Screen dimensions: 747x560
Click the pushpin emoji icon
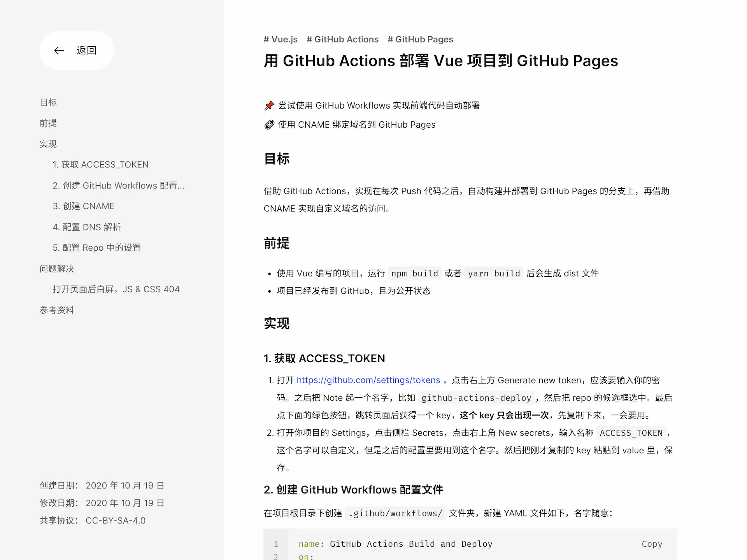point(269,105)
